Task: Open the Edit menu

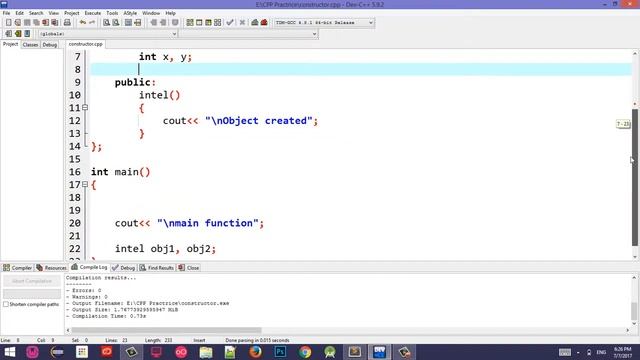Action: [x=19, y=13]
